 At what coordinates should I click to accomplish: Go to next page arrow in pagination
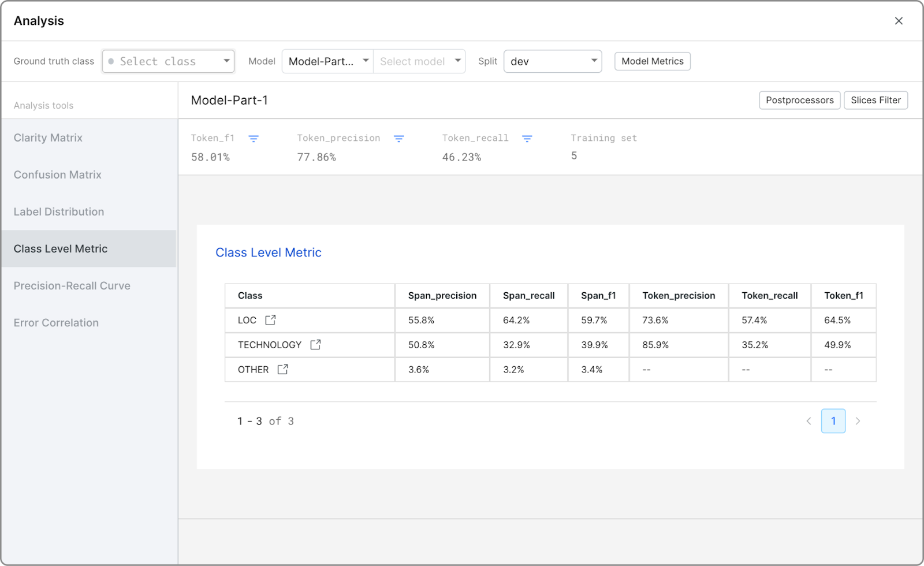(858, 421)
